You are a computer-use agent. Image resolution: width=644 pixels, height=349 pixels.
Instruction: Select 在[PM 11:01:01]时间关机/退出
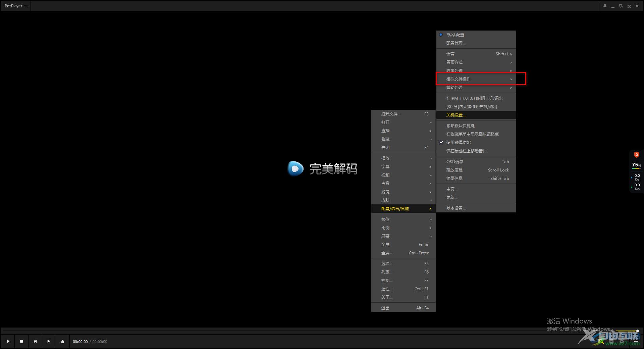point(476,98)
